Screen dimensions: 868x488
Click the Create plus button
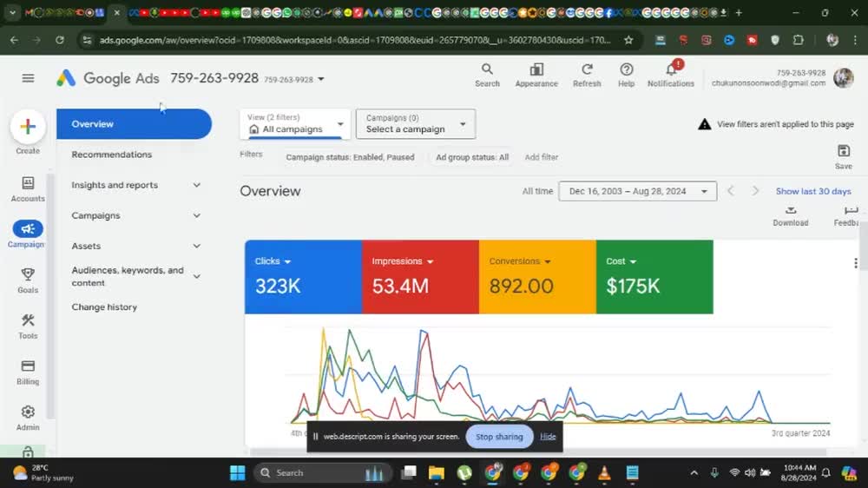pos(28,127)
